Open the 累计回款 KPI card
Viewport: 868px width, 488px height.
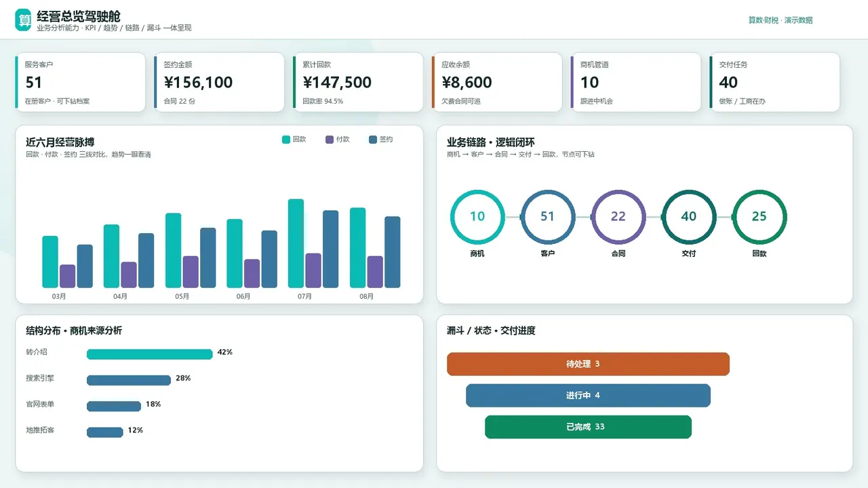[x=358, y=82]
